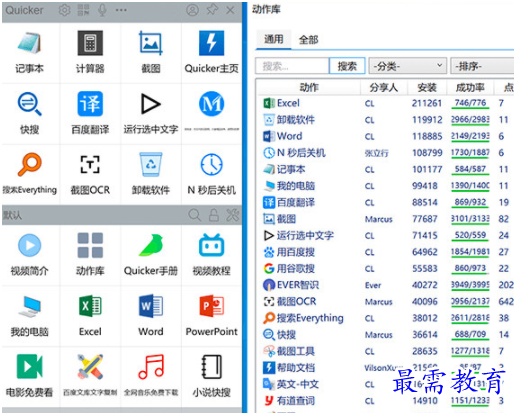The height and width of the screenshot is (413, 514).
Task: Select the 记事本 row in the action list
Action: coord(386,169)
